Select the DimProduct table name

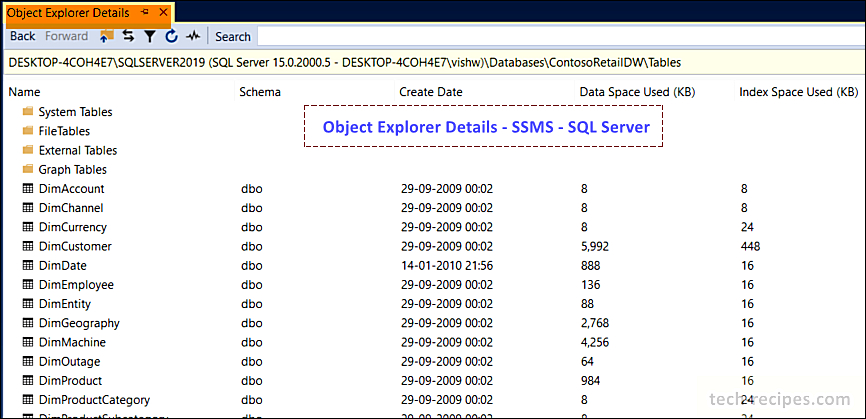(x=70, y=381)
